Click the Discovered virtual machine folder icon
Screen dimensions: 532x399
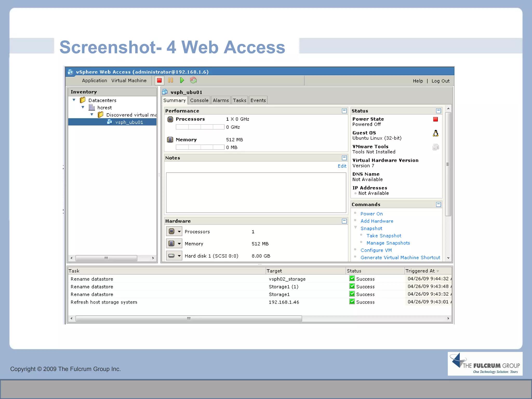coord(101,115)
